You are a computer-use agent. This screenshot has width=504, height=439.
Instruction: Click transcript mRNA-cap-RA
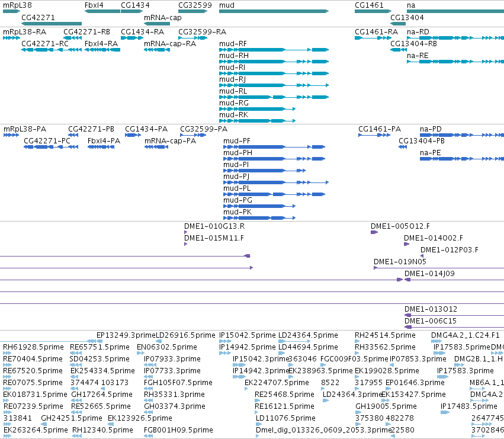coord(157,50)
